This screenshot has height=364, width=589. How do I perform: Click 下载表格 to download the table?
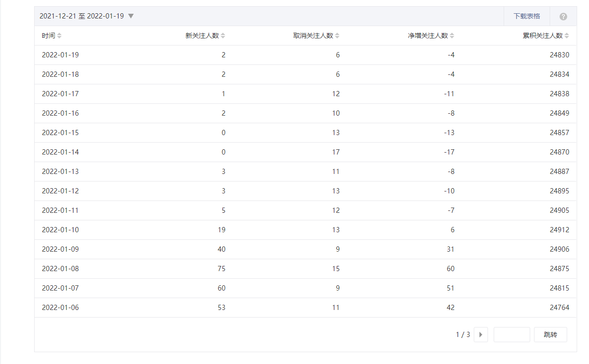pos(526,16)
